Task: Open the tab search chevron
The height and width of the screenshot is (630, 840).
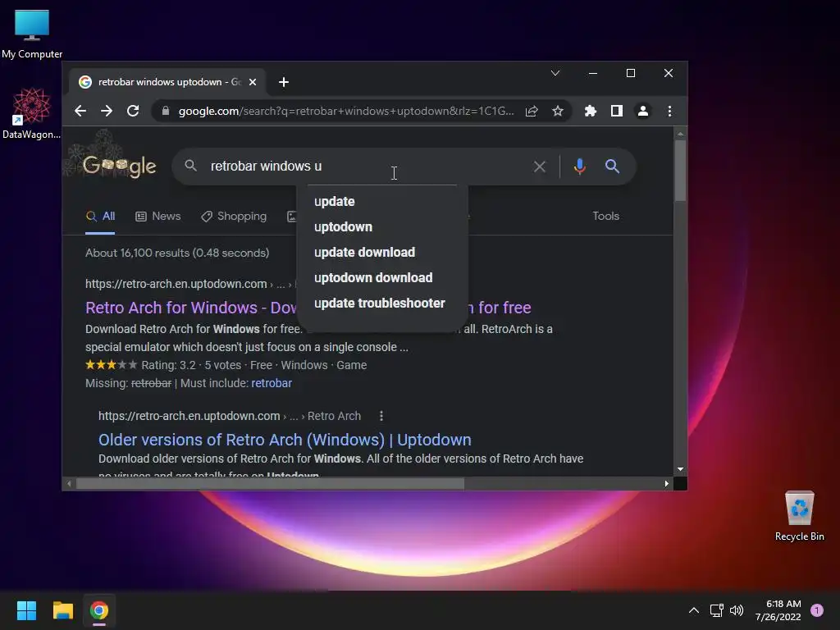Action: tap(555, 73)
